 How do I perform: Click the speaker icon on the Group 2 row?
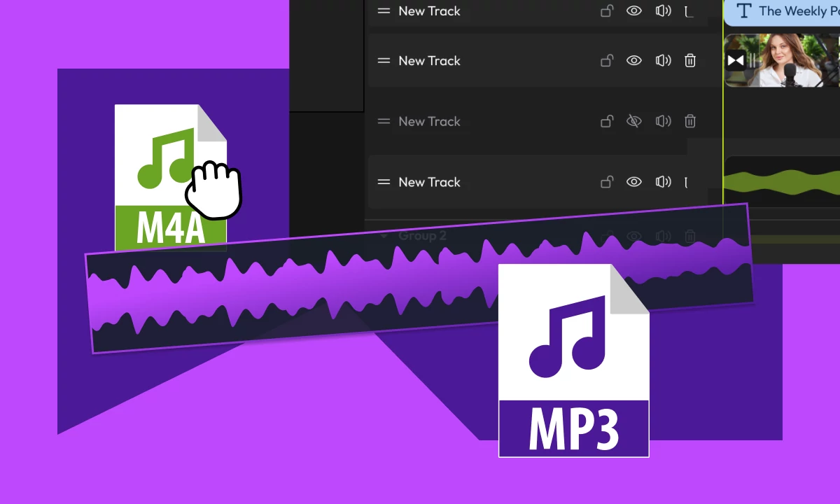[x=663, y=236]
